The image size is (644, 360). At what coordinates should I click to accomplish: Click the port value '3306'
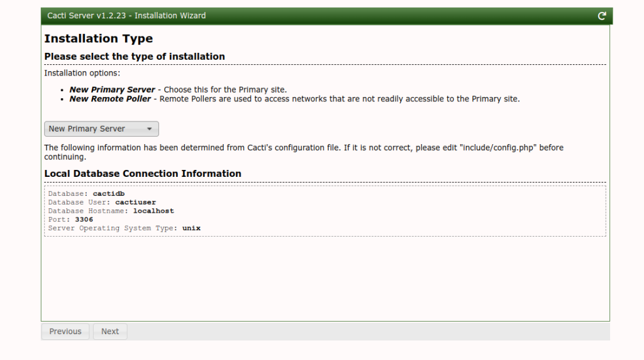pos(84,220)
